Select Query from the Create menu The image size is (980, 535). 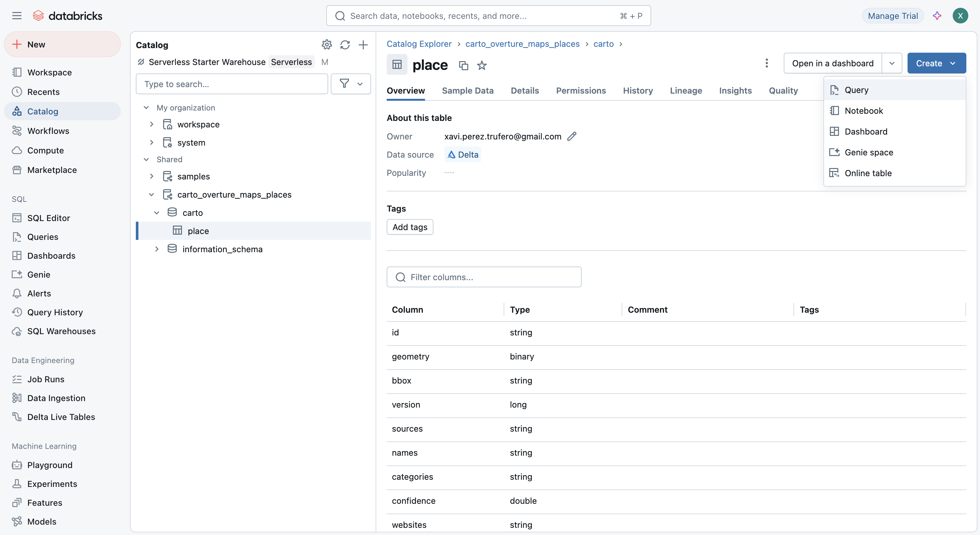coord(895,90)
